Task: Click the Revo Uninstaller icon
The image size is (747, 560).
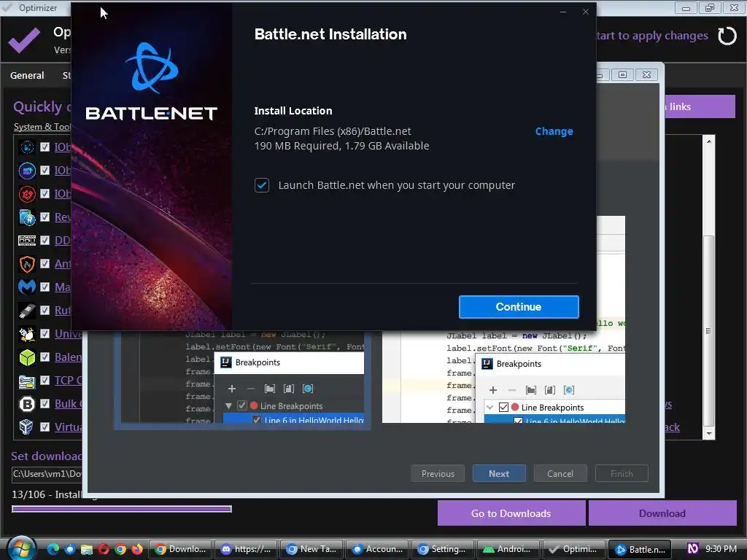Action: 27,217
